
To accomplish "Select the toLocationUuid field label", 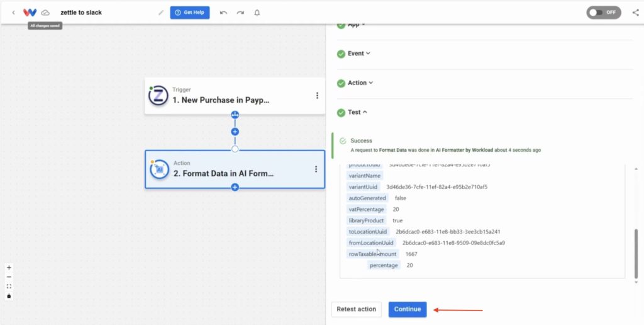I will click(368, 232).
